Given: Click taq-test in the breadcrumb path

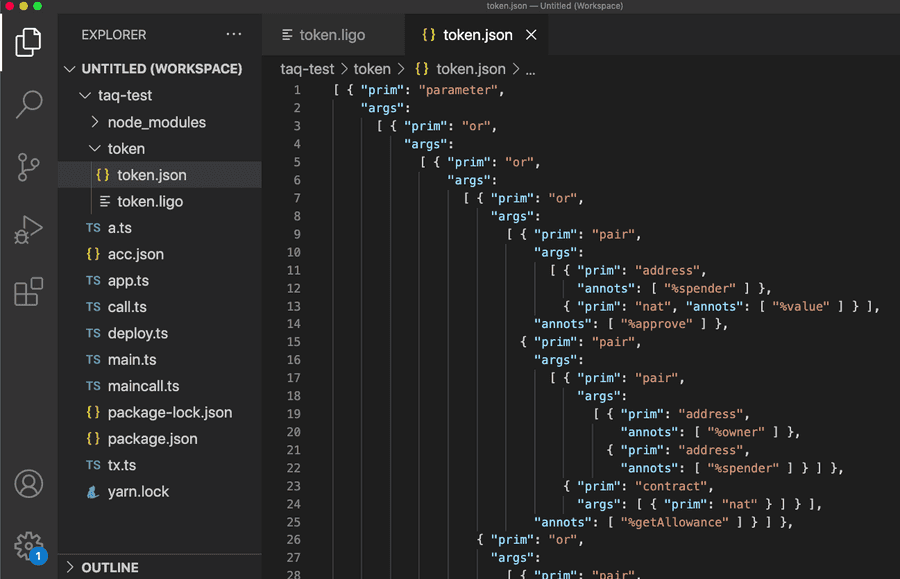Looking at the screenshot, I should pos(308,69).
